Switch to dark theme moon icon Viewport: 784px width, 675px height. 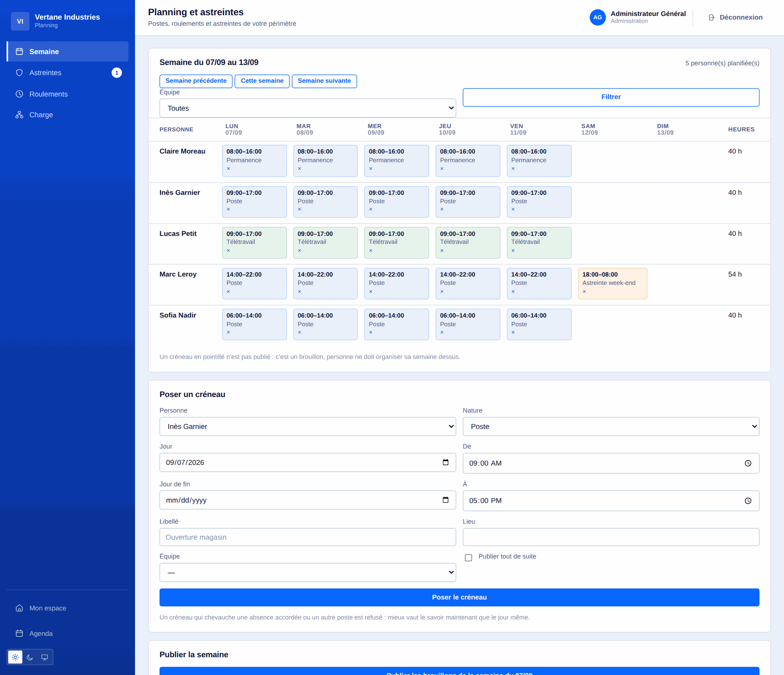pos(30,657)
